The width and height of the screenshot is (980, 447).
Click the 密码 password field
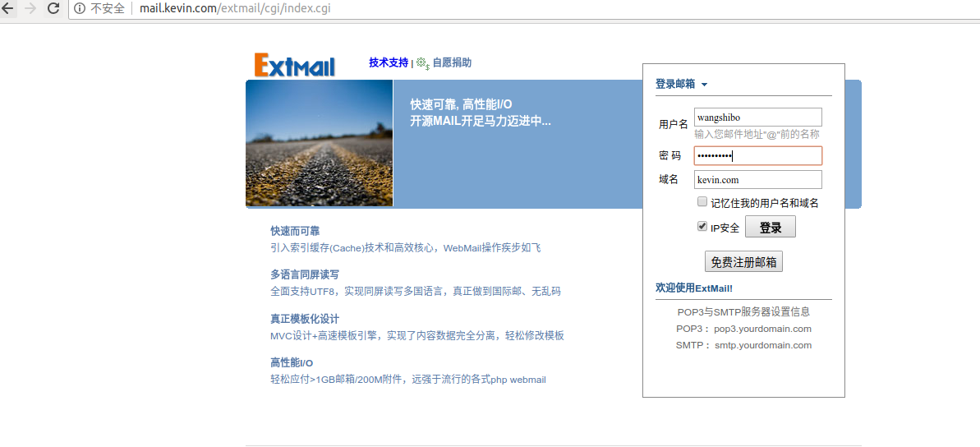coord(758,155)
